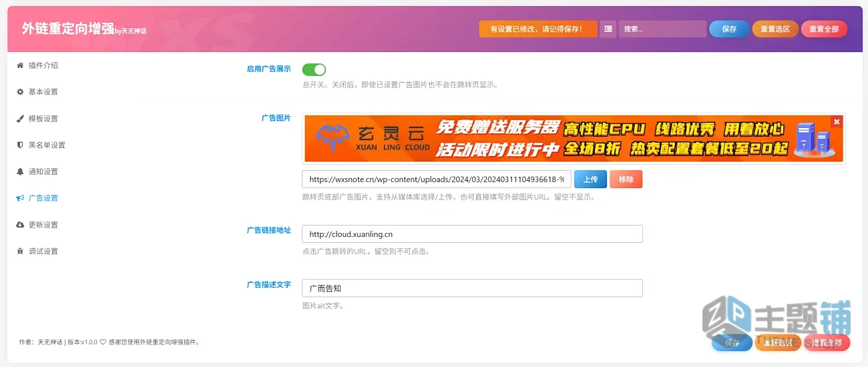Image resolution: width=868 pixels, height=367 pixels.
Task: Click the 外链重定向增强 title
Action: click(68, 29)
